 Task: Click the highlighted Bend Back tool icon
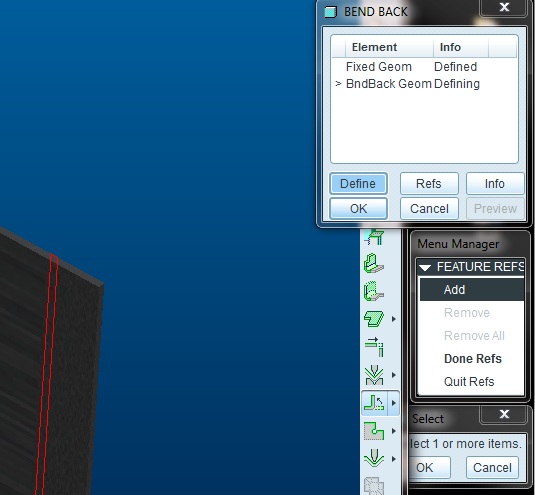click(x=374, y=403)
